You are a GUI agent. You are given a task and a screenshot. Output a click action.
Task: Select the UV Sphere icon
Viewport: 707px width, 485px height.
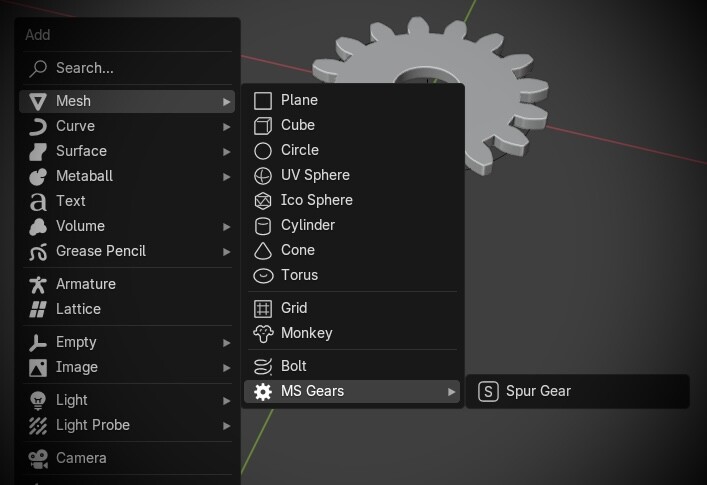coord(263,176)
